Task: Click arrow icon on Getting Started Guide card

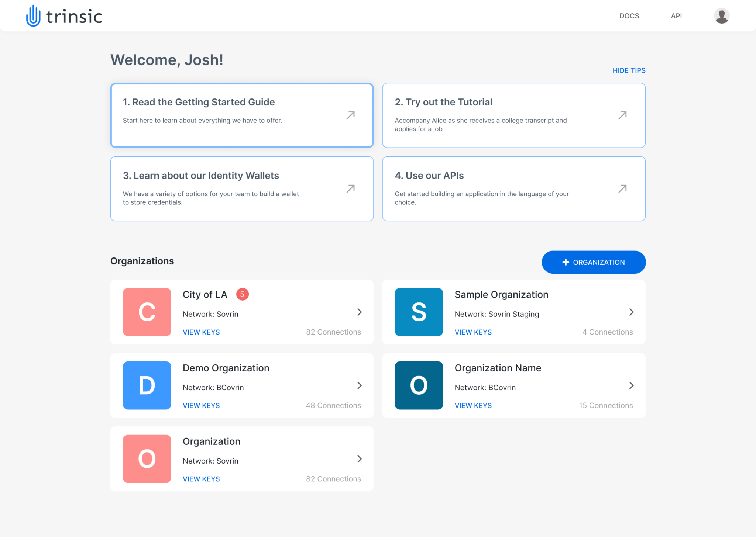Action: 351,115
